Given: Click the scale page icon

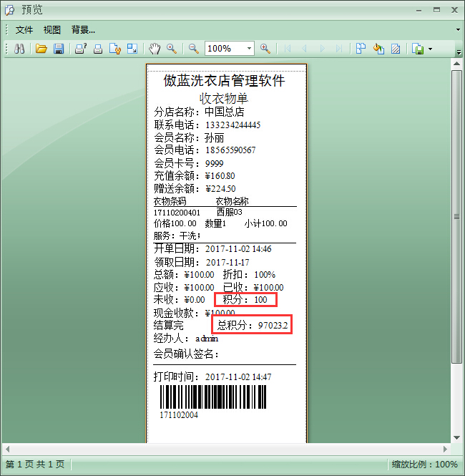Looking at the screenshot, I should (132, 49).
